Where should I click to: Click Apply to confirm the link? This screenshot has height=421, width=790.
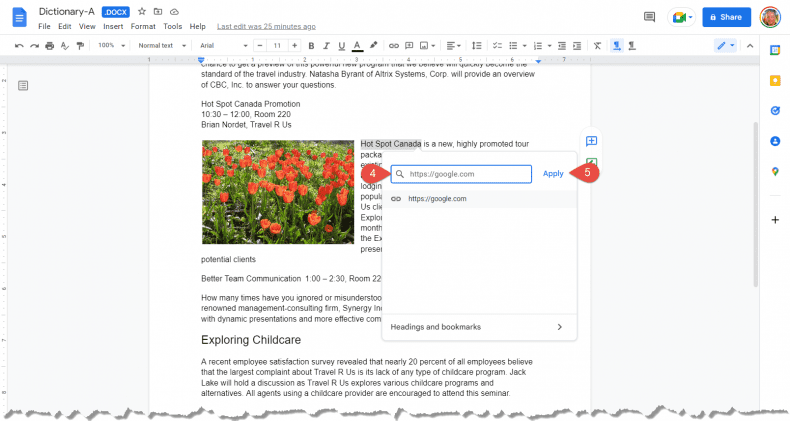pyautogui.click(x=553, y=174)
